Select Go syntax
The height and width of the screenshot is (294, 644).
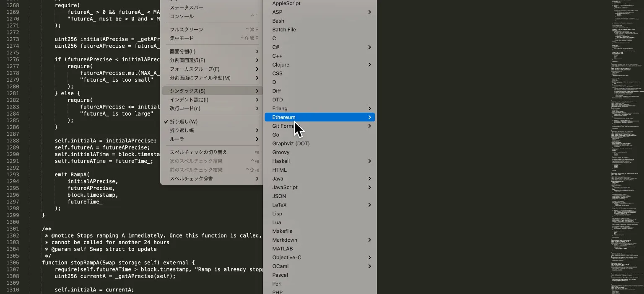click(320, 135)
